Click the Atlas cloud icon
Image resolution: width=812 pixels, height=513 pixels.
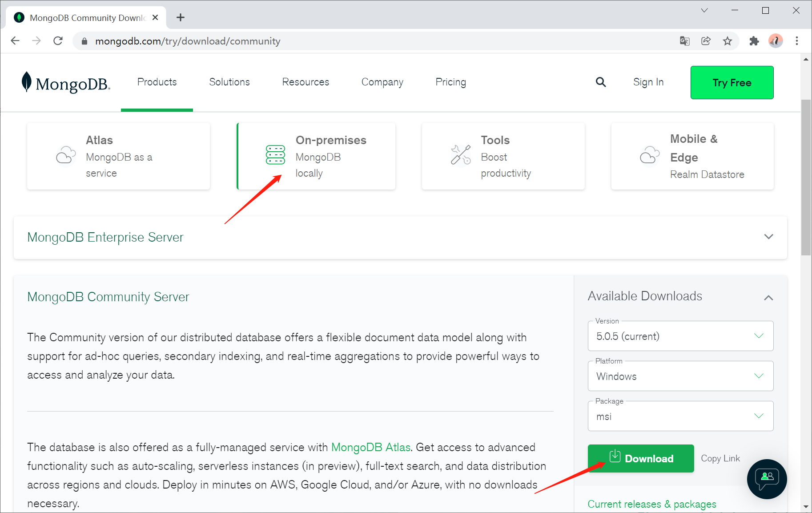tap(66, 155)
